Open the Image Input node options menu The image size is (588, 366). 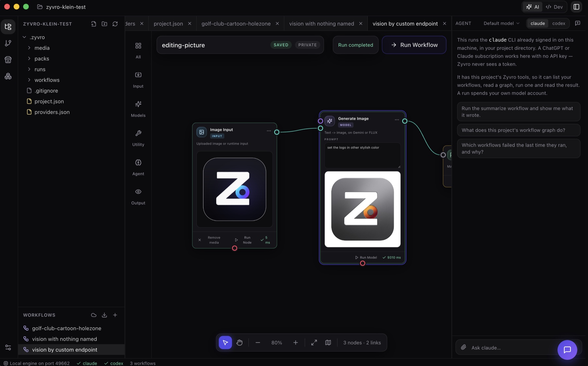pyautogui.click(x=269, y=131)
